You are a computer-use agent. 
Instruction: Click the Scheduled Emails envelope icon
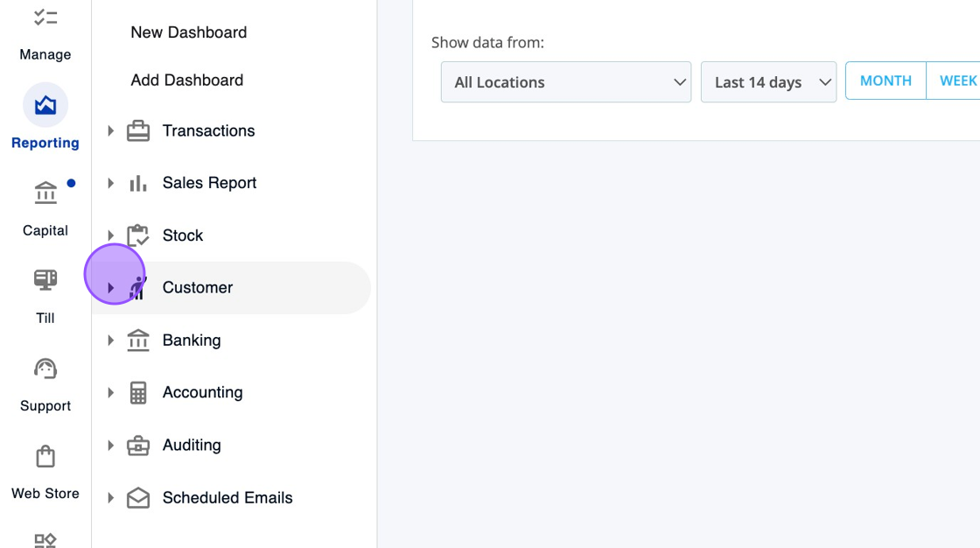coord(138,498)
